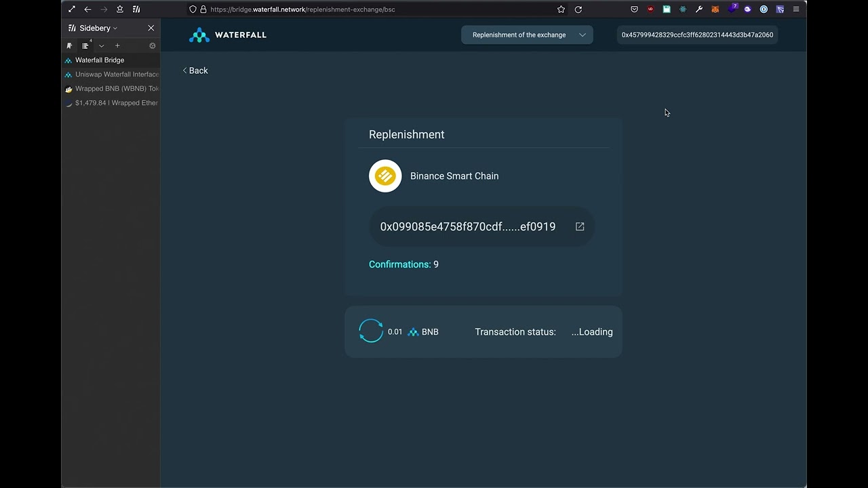The image size is (868, 488).
Task: Click the Transaction status: ...Loading text
Action: pos(544,332)
